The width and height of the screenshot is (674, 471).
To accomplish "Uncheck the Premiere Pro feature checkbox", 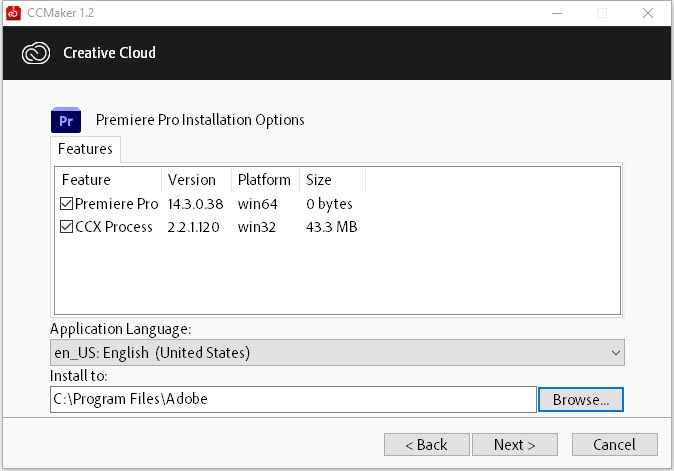I will (x=66, y=203).
